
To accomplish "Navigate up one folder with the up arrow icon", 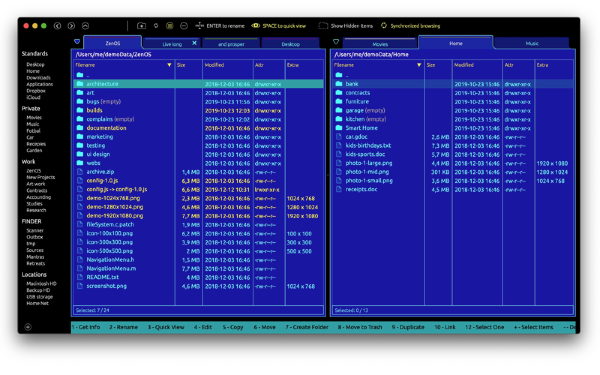I will click(x=85, y=26).
